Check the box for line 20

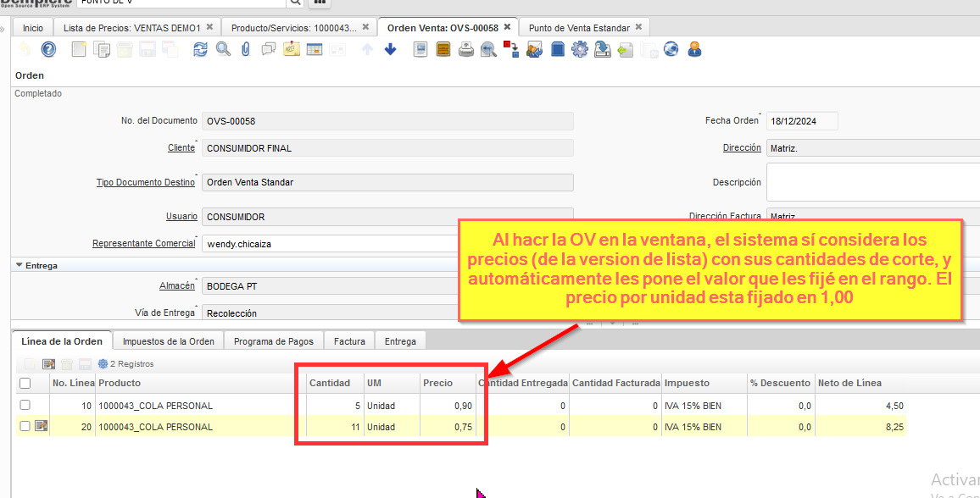(25, 427)
